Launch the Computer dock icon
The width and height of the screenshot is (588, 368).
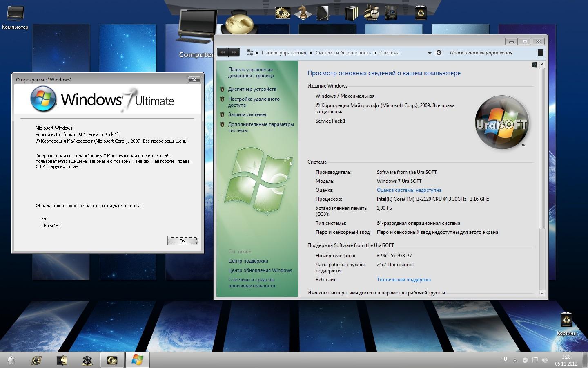tap(196, 34)
